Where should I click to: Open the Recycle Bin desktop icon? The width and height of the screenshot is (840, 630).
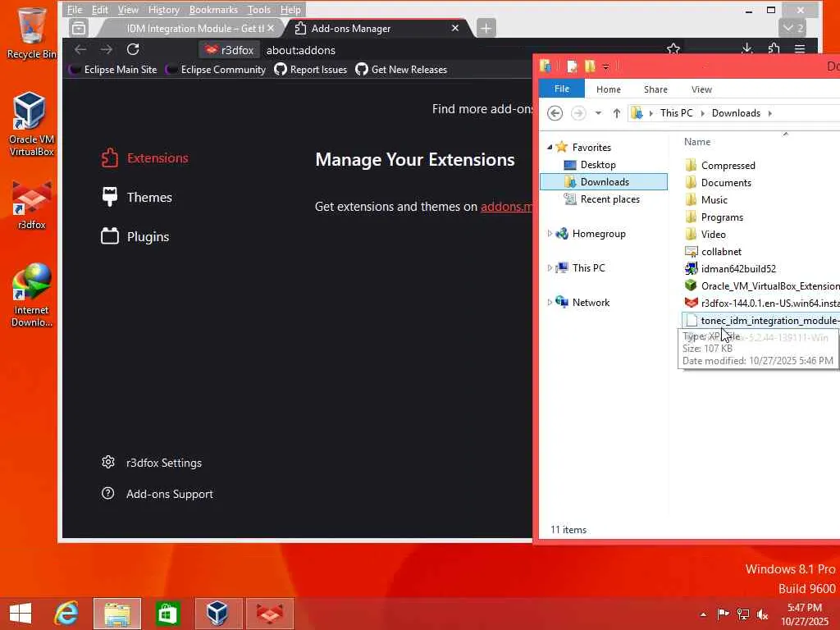(x=31, y=33)
